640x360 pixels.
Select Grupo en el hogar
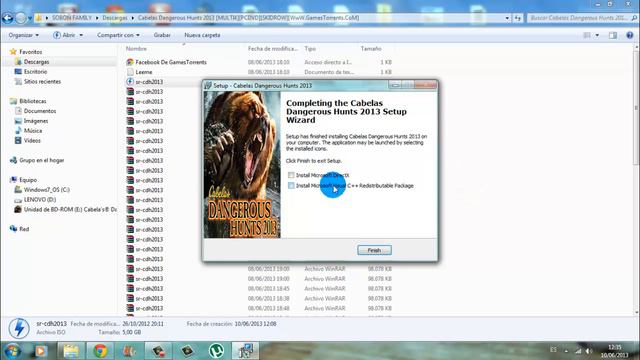point(42,160)
